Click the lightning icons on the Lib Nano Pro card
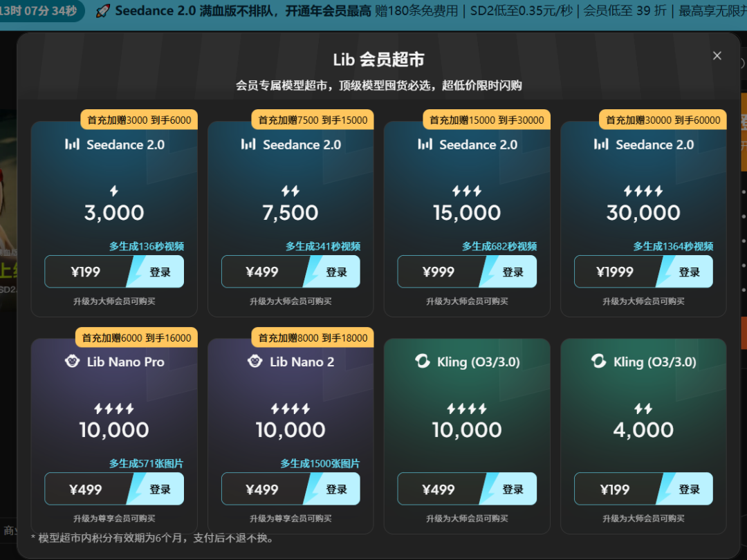Screen dimensions: 747x560 tap(114, 409)
